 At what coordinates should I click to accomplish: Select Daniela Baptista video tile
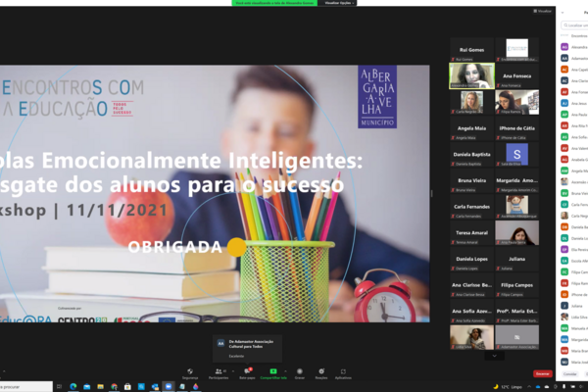pos(471,154)
